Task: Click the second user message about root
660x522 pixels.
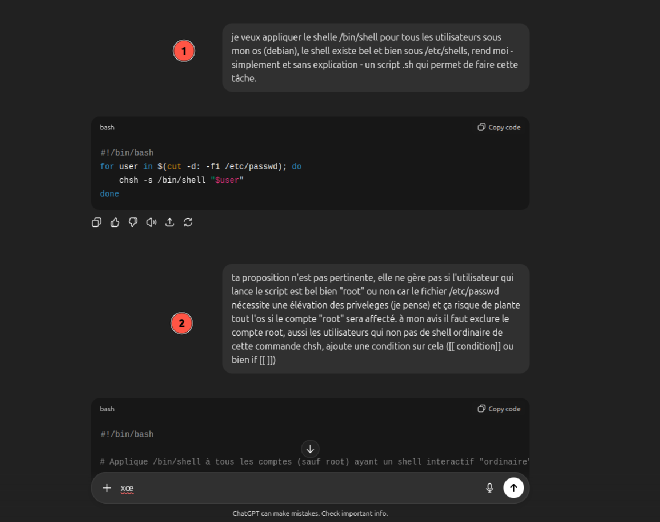Action: 375,318
